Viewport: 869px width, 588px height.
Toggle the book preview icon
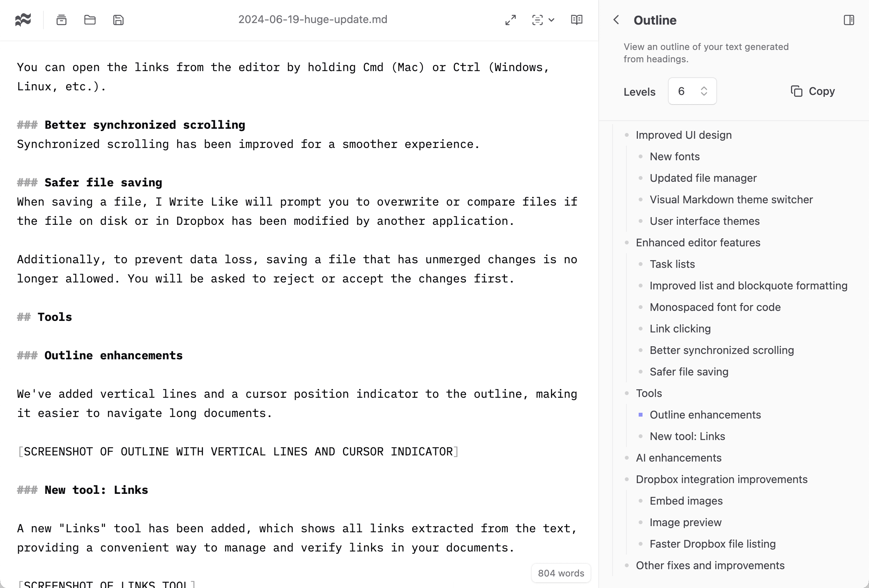coord(577,20)
